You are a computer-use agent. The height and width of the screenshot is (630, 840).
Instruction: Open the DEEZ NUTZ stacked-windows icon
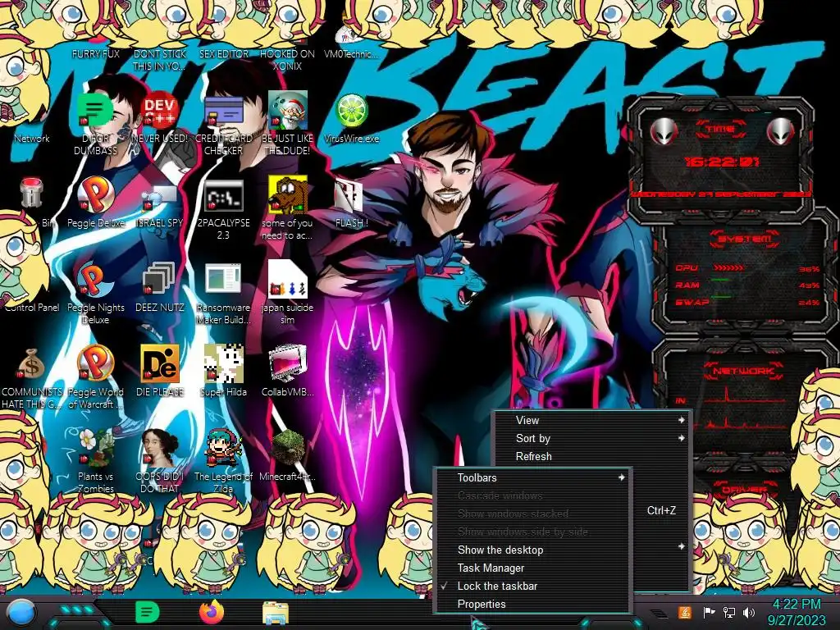[159, 280]
